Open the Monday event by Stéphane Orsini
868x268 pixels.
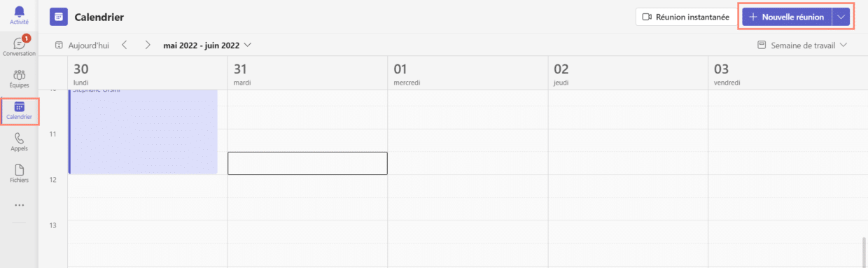click(x=143, y=132)
